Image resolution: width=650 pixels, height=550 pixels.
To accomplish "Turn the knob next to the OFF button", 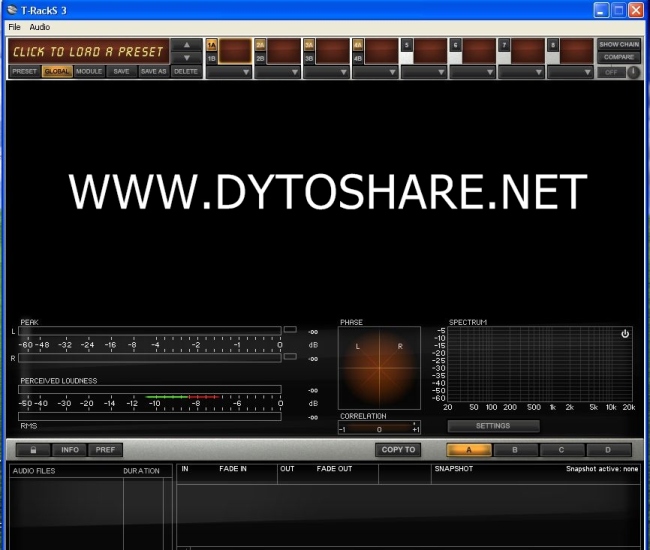I will coord(633,72).
